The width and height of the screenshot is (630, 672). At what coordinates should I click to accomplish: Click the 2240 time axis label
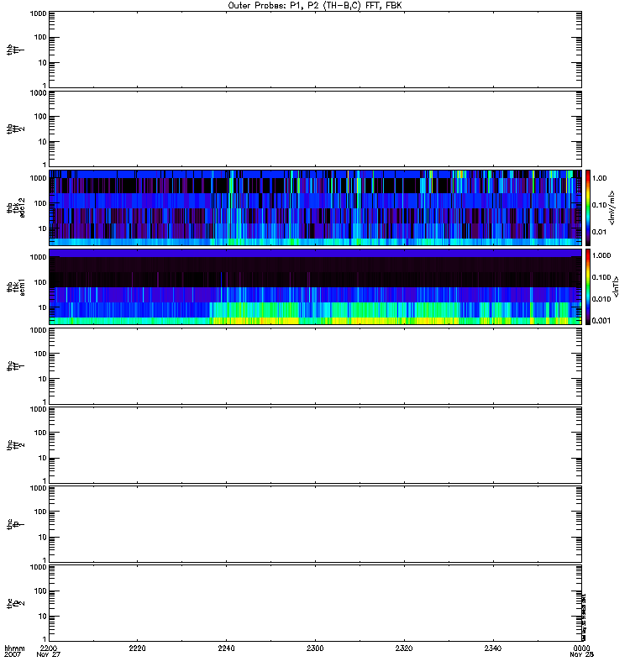point(226,648)
